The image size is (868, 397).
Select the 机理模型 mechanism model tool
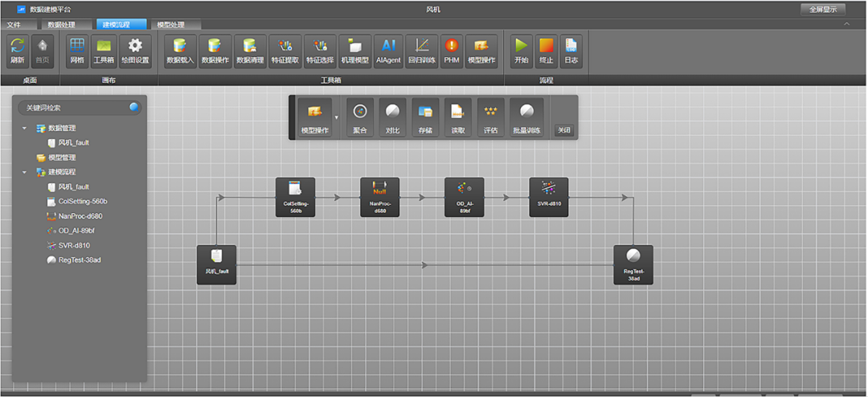tap(355, 51)
